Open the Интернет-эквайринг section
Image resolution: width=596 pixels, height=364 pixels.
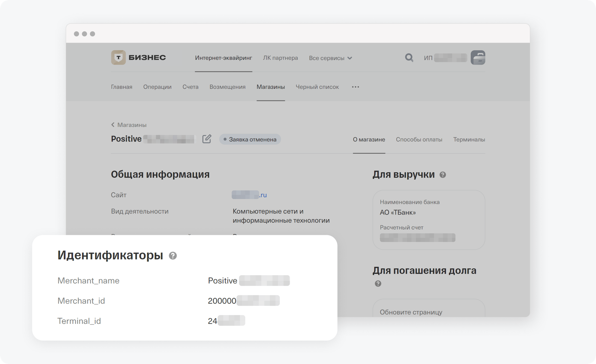[x=223, y=58]
